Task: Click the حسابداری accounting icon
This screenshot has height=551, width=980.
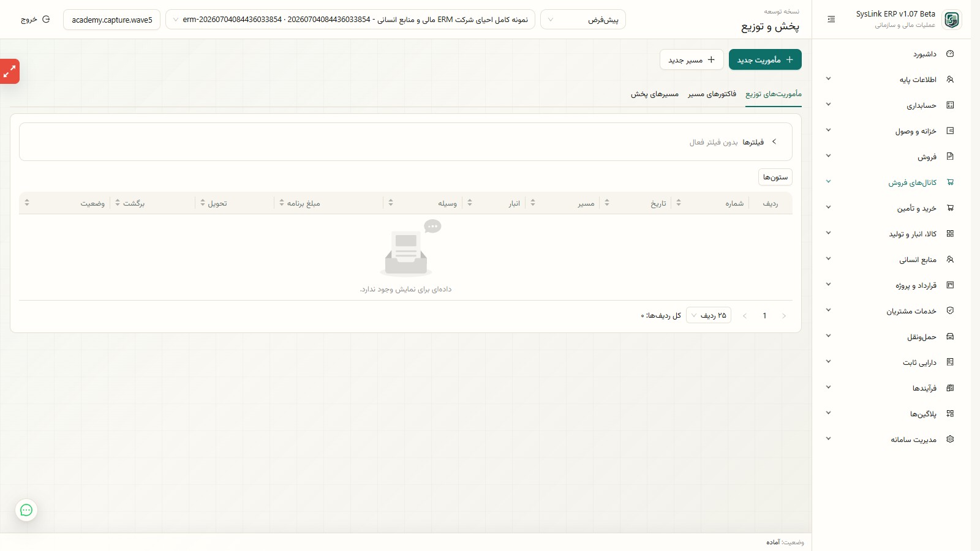Action: 950,105
